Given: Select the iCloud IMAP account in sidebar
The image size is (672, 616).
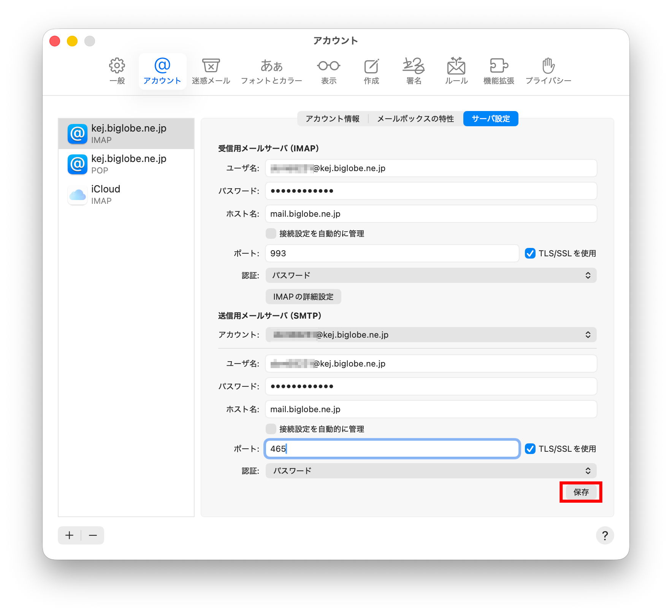Looking at the screenshot, I should (126, 195).
